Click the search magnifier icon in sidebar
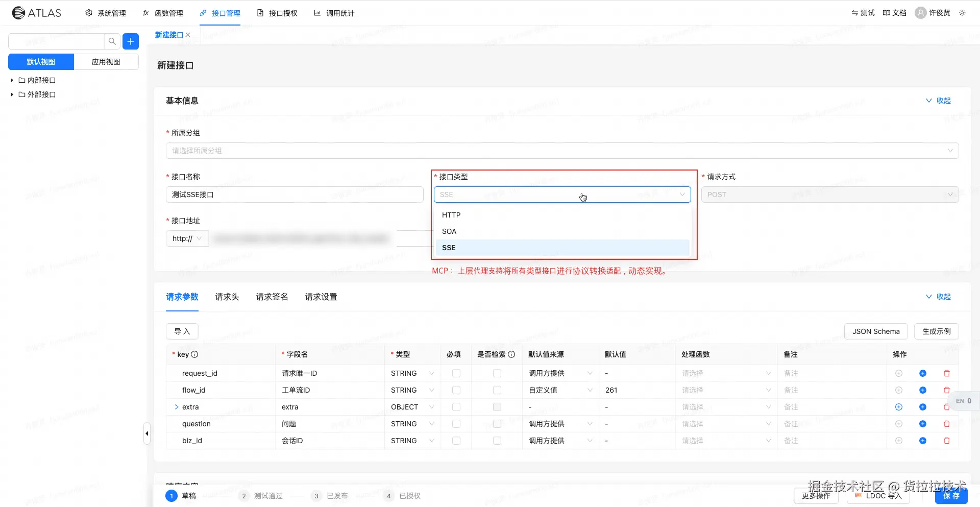980x507 pixels. pyautogui.click(x=112, y=41)
